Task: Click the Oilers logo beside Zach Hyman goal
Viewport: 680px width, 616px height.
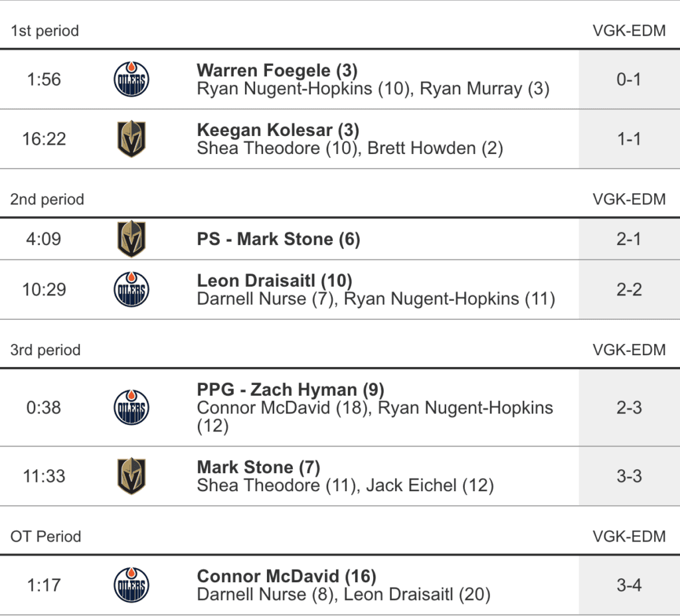Action: pyautogui.click(x=131, y=408)
